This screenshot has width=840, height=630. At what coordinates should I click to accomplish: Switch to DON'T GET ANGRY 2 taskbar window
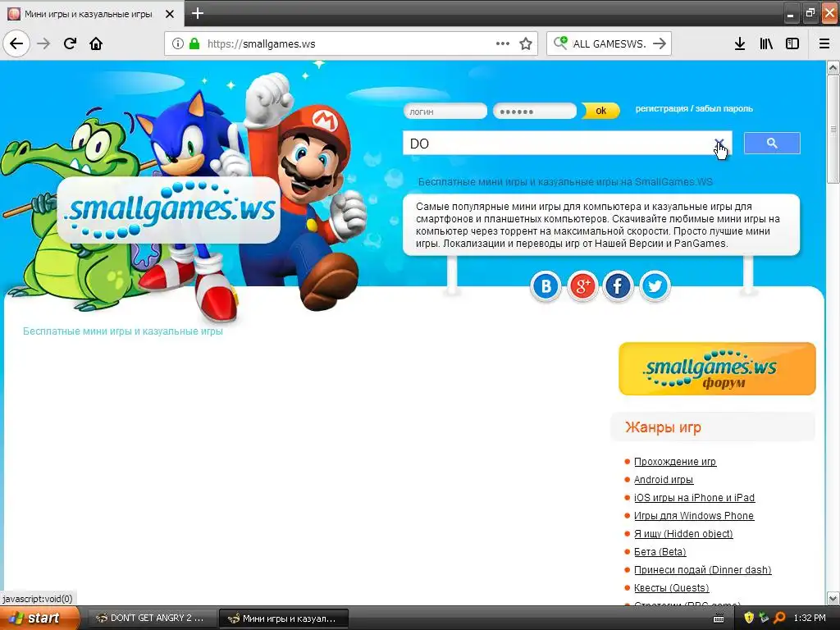tap(152, 619)
